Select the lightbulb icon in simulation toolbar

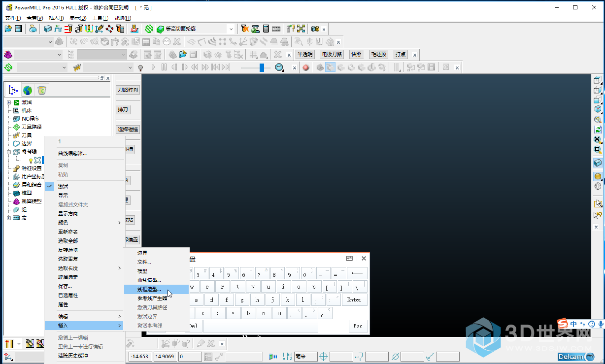click(x=140, y=67)
